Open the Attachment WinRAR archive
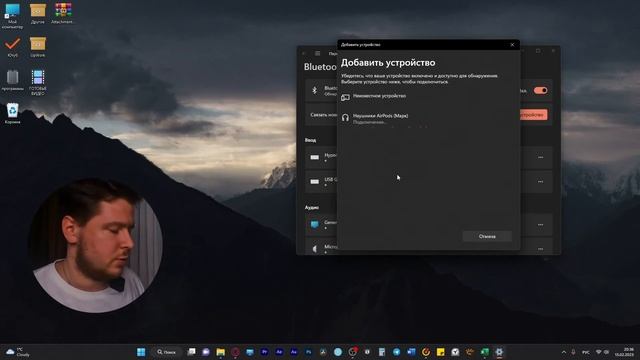The image size is (640, 360). click(63, 14)
